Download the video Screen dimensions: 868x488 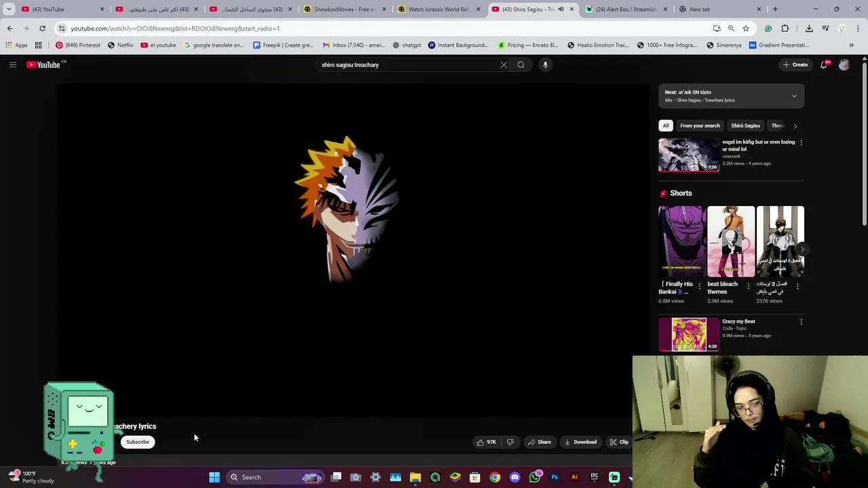point(580,442)
